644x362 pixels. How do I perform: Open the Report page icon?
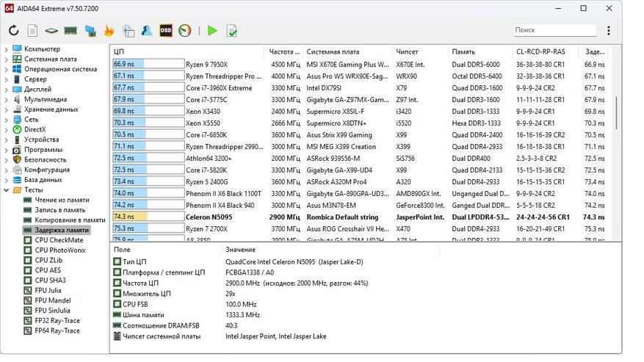[32, 30]
